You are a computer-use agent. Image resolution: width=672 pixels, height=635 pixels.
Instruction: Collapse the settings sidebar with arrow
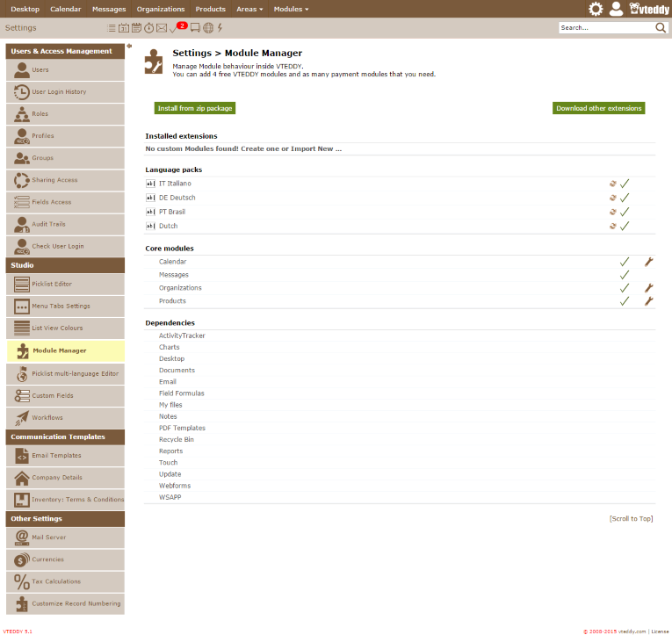coord(129,46)
